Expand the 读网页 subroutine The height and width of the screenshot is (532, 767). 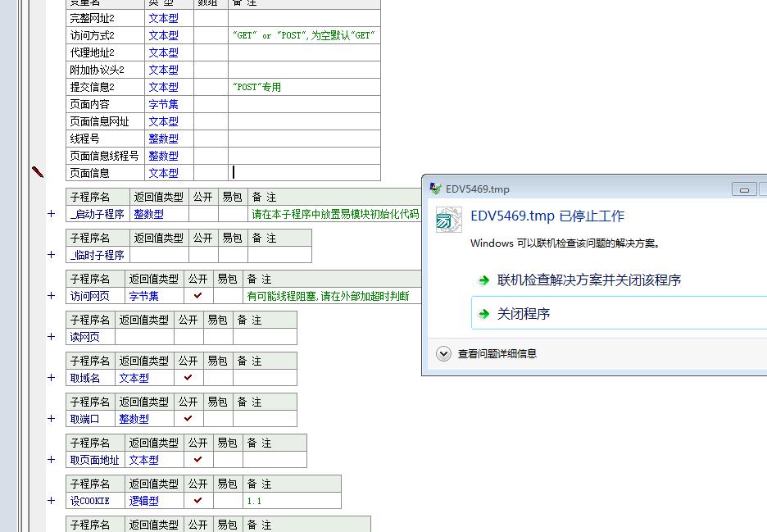point(52,337)
